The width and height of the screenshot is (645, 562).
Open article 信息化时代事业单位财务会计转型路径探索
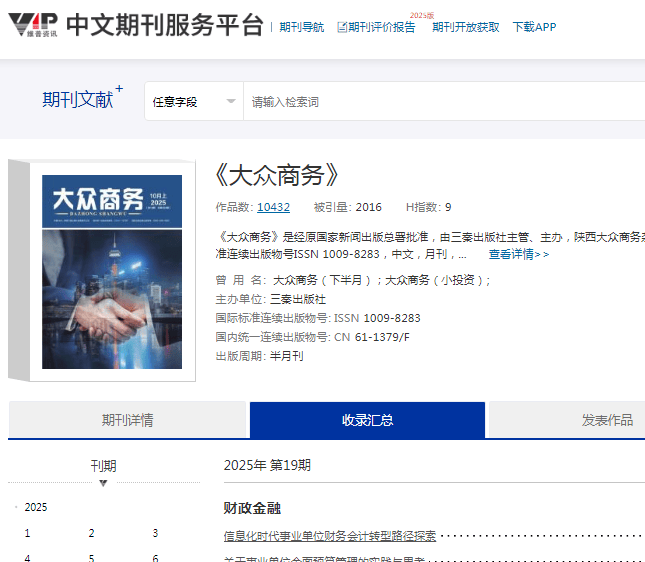click(x=330, y=536)
